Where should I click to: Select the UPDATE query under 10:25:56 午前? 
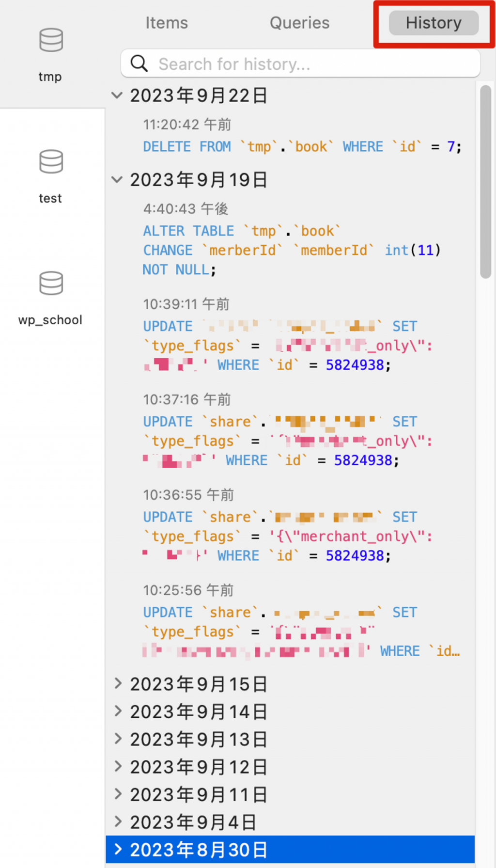pyautogui.click(x=301, y=631)
